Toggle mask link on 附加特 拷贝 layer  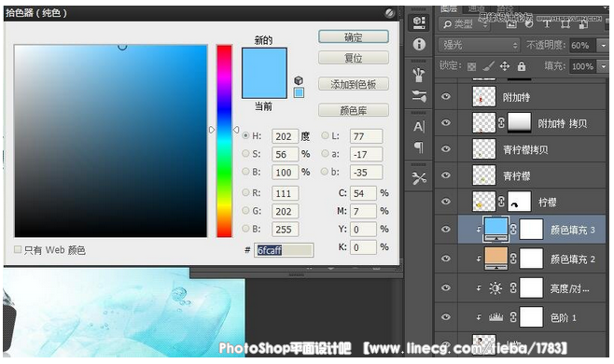pyautogui.click(x=501, y=123)
